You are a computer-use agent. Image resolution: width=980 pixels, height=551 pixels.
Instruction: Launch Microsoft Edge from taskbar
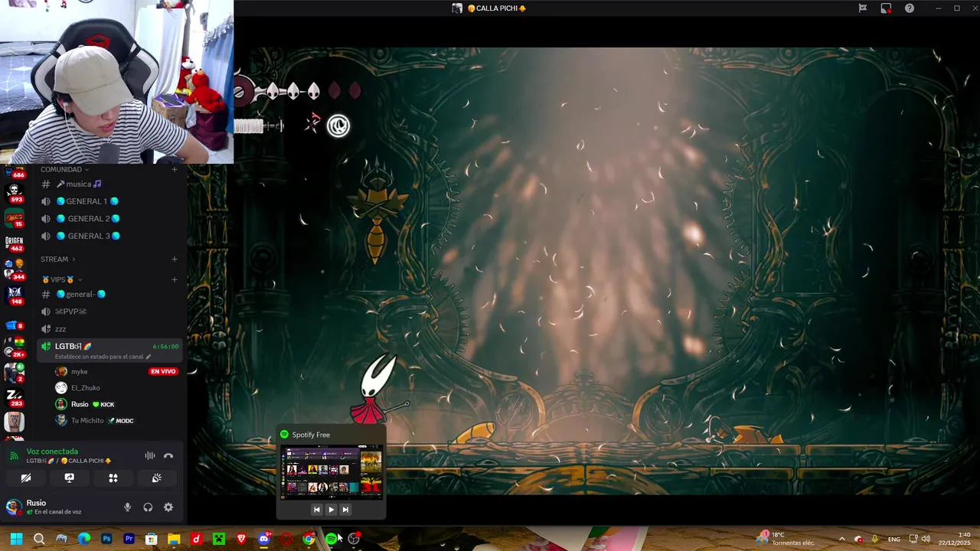[x=84, y=539]
